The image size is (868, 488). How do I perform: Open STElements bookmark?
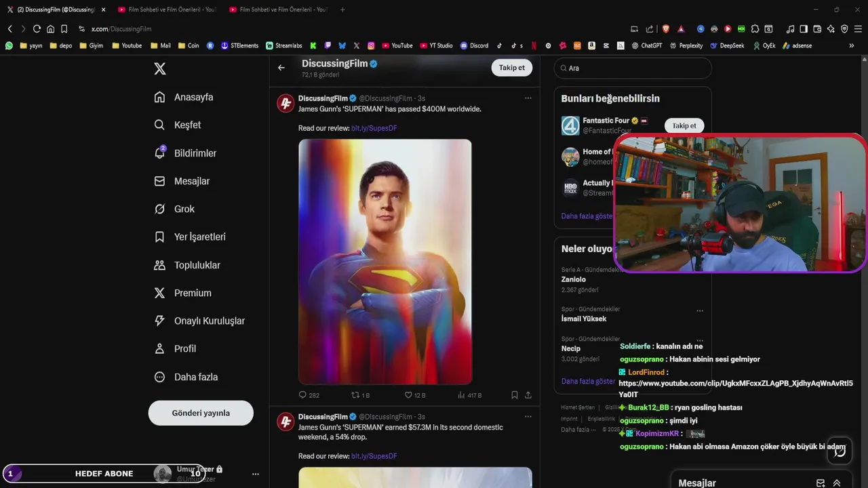tap(240, 45)
